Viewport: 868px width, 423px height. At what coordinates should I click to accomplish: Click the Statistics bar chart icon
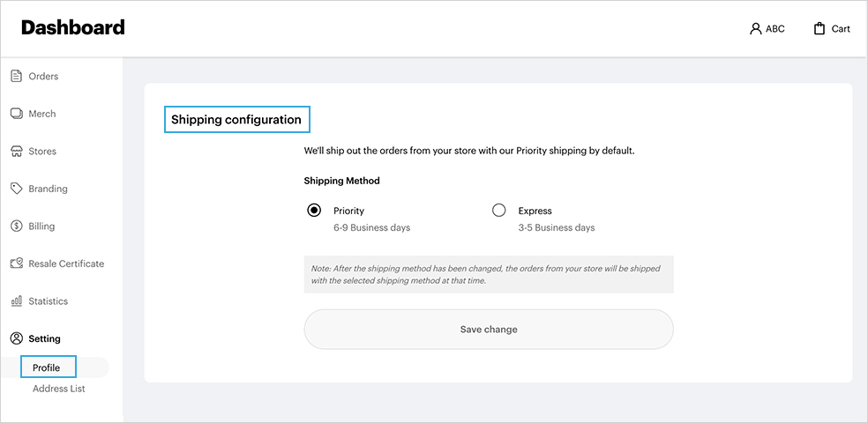(x=16, y=301)
